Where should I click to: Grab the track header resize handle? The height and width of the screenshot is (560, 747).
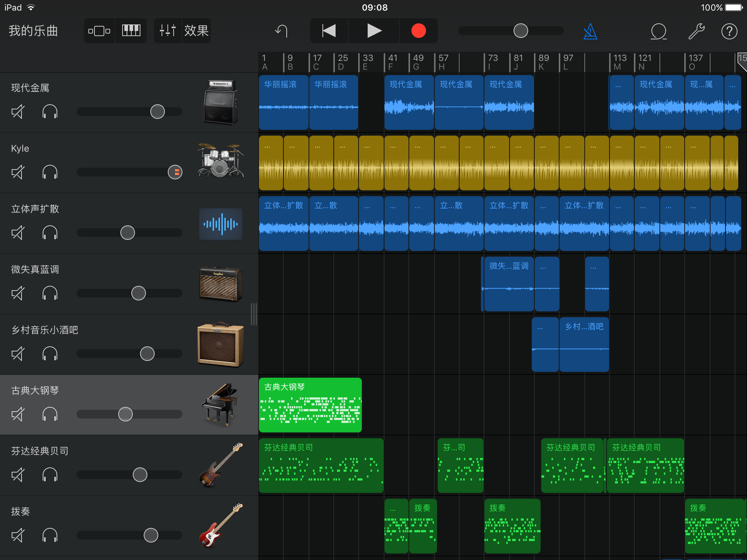[x=254, y=314]
